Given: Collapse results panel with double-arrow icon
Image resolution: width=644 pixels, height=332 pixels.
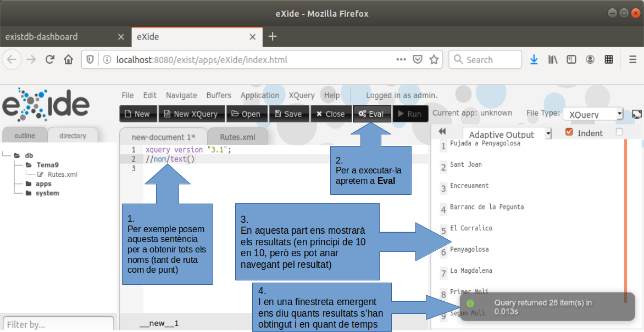Looking at the screenshot, I should click(442, 131).
